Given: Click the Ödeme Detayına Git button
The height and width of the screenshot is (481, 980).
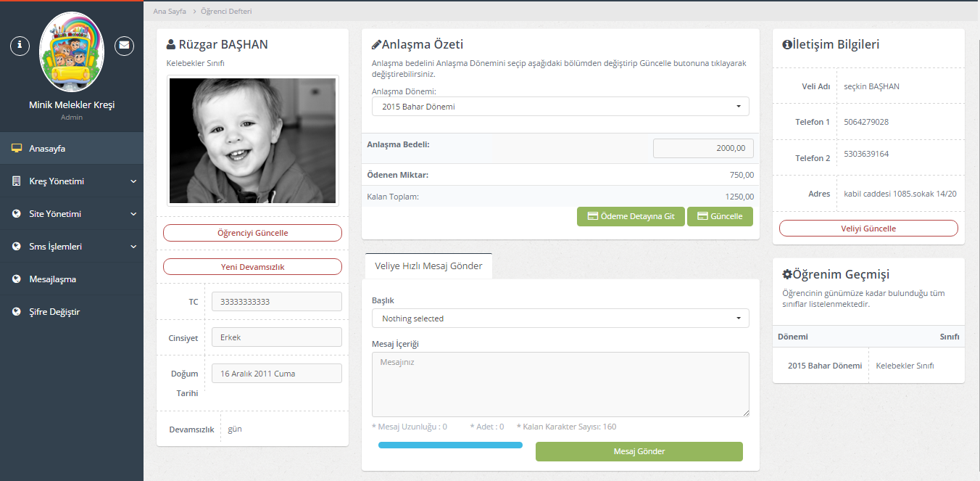Looking at the screenshot, I should tap(631, 216).
